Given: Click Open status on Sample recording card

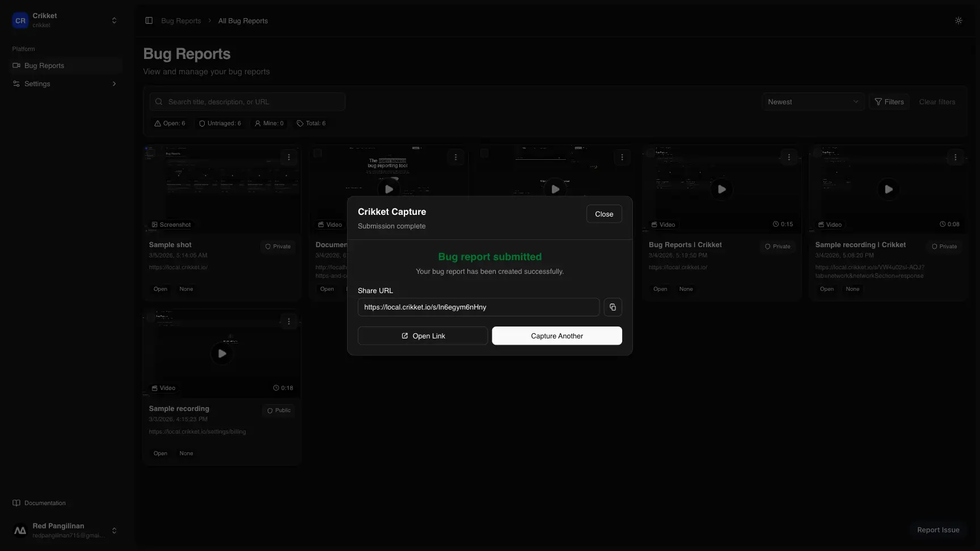Looking at the screenshot, I should 160,453.
